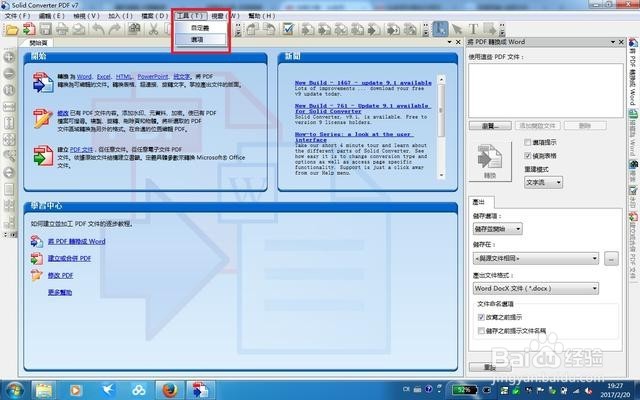
Task: Click the 92% battery indicator in tray
Action: tap(464, 390)
